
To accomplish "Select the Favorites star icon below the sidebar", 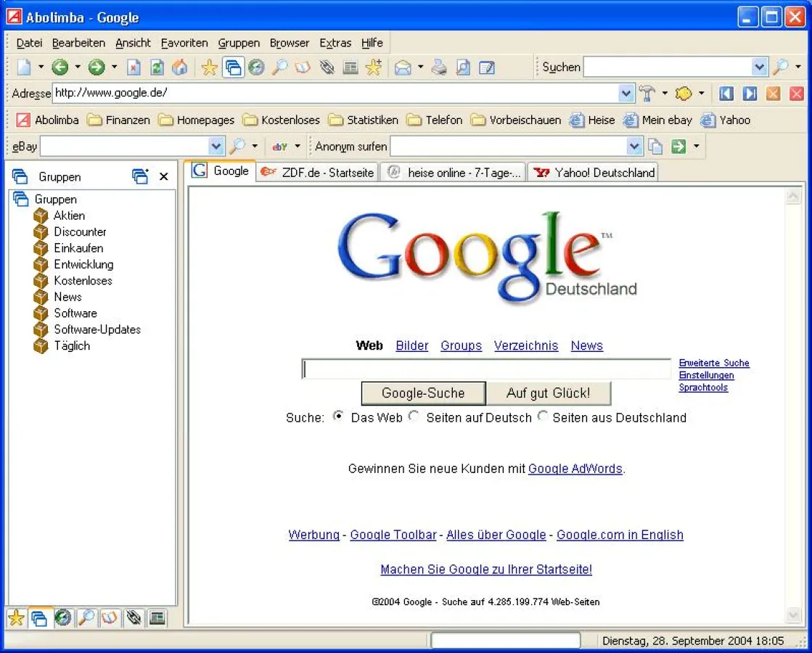I will pos(16,618).
